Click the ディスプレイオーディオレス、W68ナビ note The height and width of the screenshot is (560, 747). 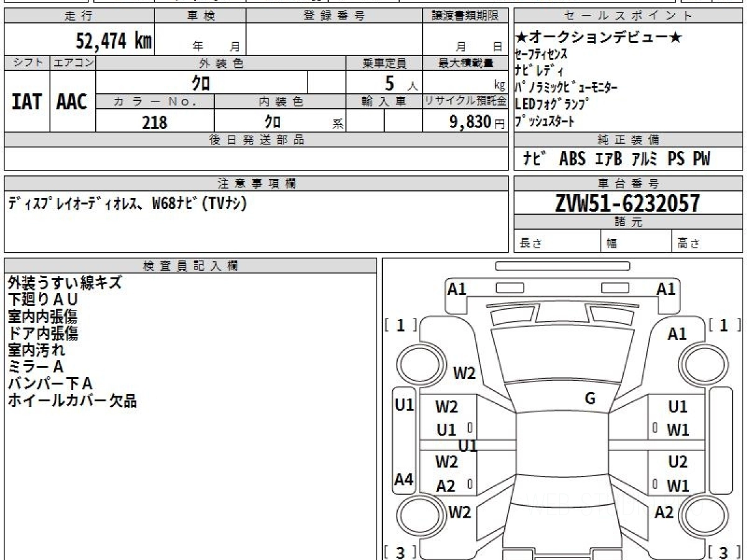coord(128,203)
